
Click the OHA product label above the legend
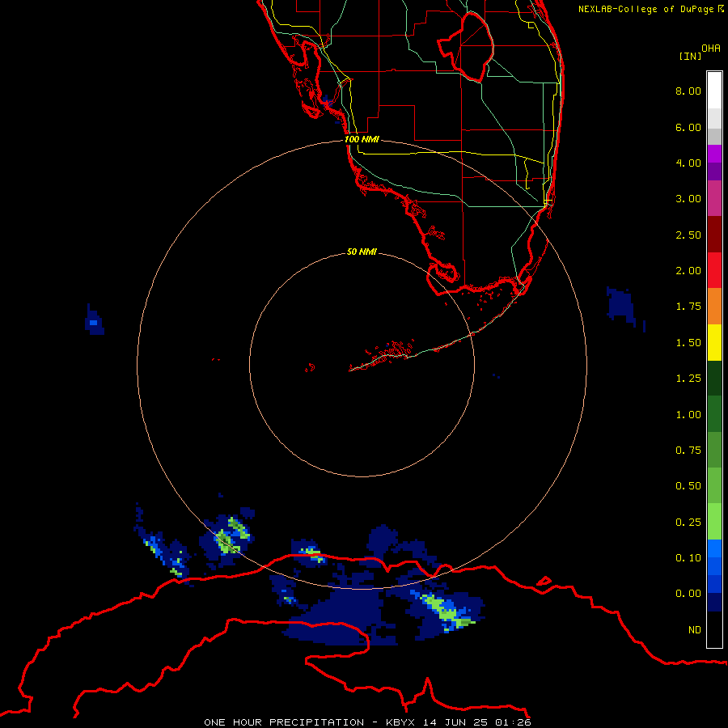[711, 48]
